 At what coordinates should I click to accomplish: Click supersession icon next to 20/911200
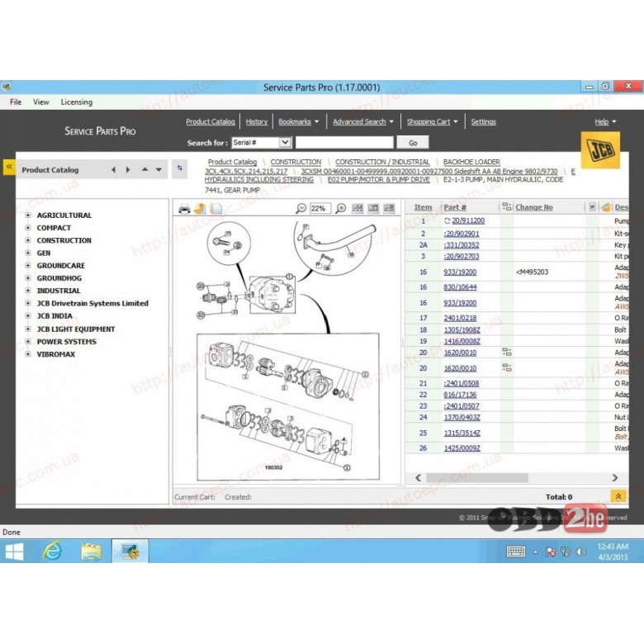point(447,221)
